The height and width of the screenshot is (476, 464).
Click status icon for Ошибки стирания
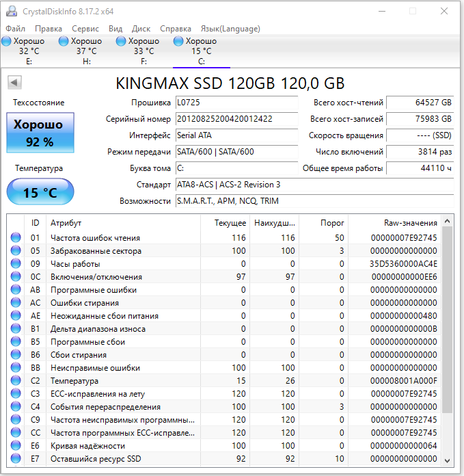coord(16,302)
